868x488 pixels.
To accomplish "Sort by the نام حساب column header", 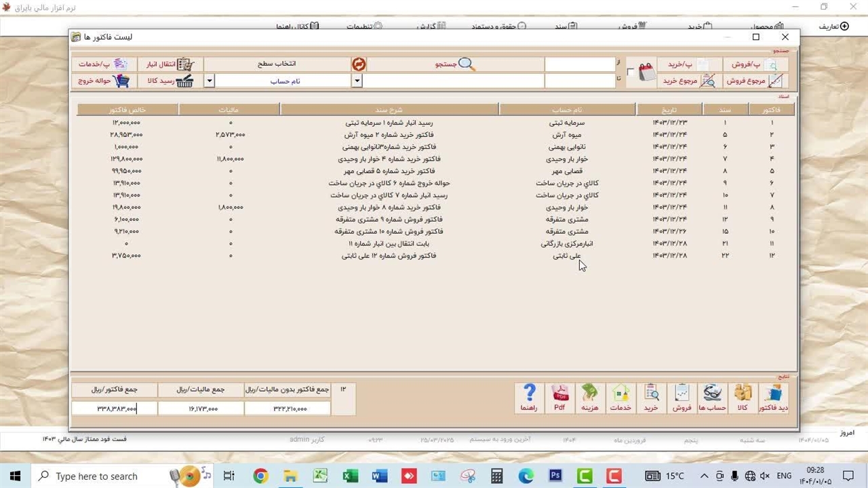I will click(x=567, y=110).
